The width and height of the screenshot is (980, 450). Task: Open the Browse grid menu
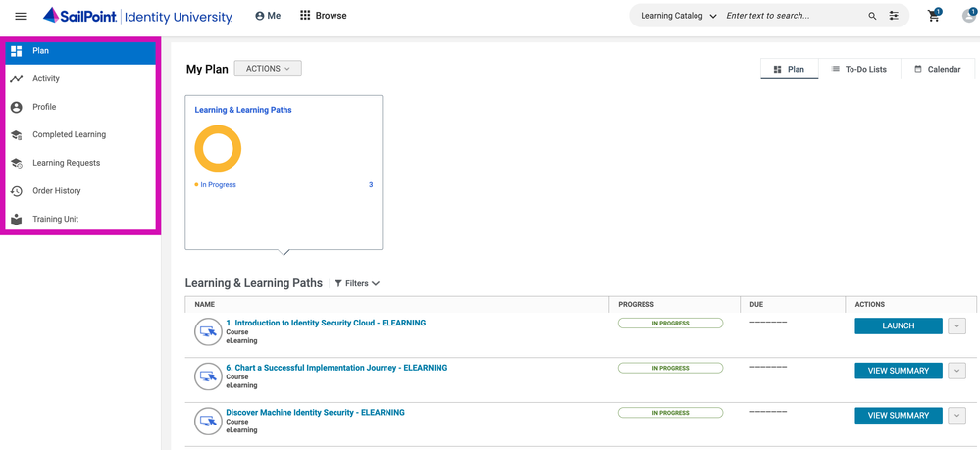pos(323,16)
